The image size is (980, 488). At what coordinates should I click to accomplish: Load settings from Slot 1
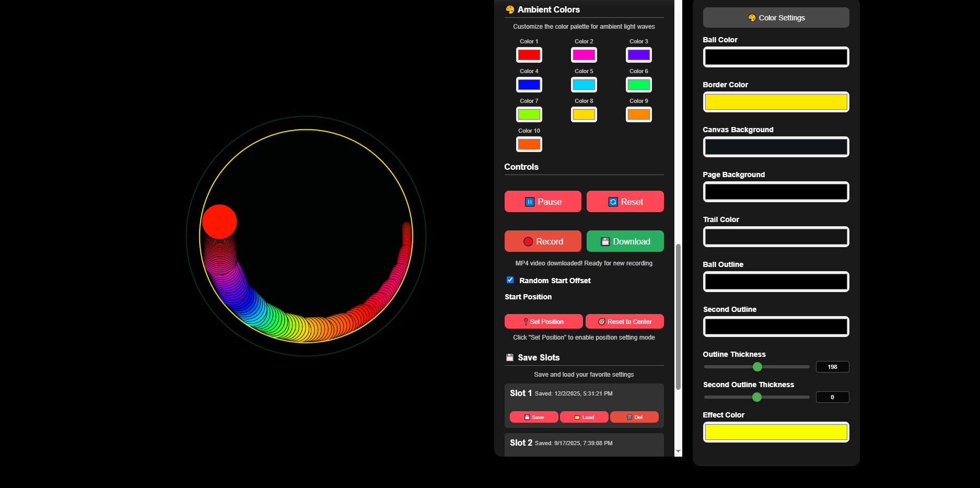pyautogui.click(x=584, y=417)
